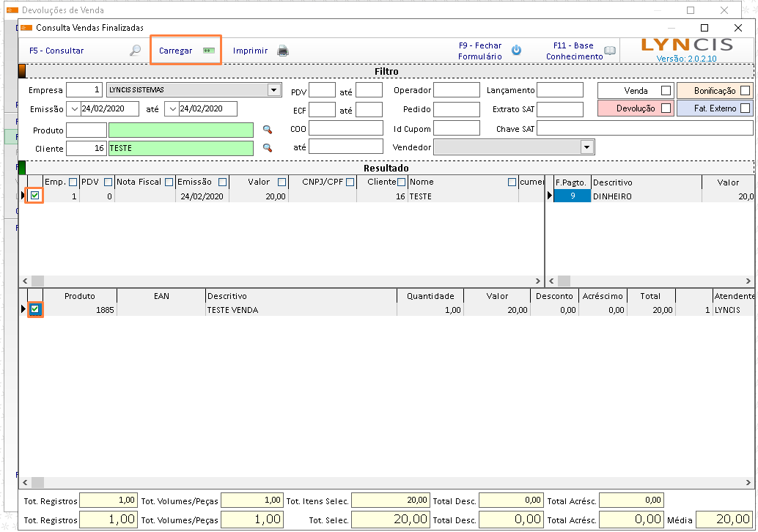Click the Imprimir printer icon
This screenshot has height=532, width=758.
pyautogui.click(x=282, y=51)
